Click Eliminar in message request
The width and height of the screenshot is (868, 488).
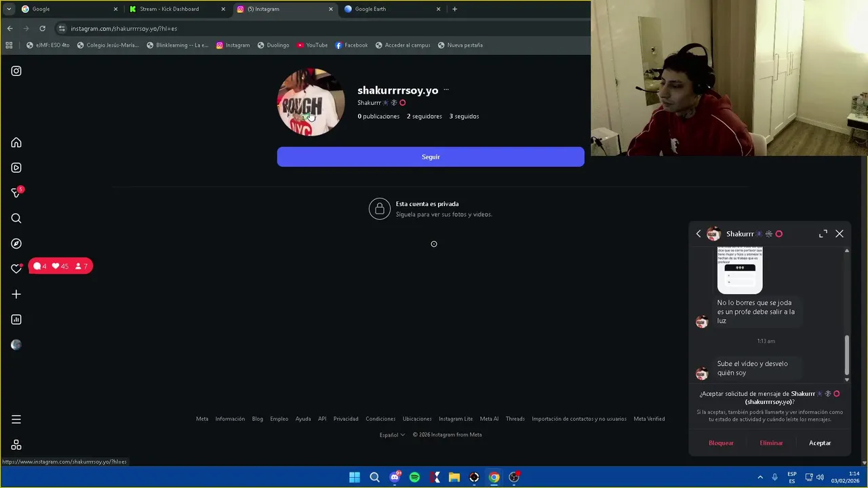pos(771,443)
